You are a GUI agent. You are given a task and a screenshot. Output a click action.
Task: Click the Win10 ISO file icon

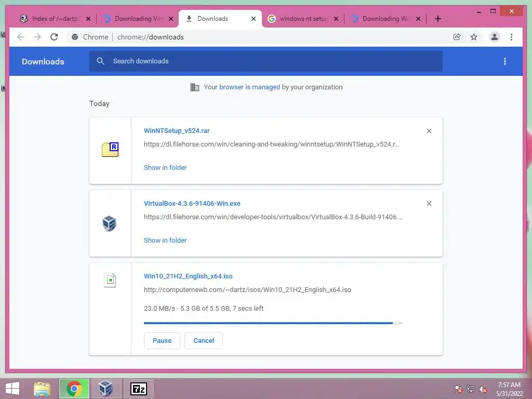(110, 280)
